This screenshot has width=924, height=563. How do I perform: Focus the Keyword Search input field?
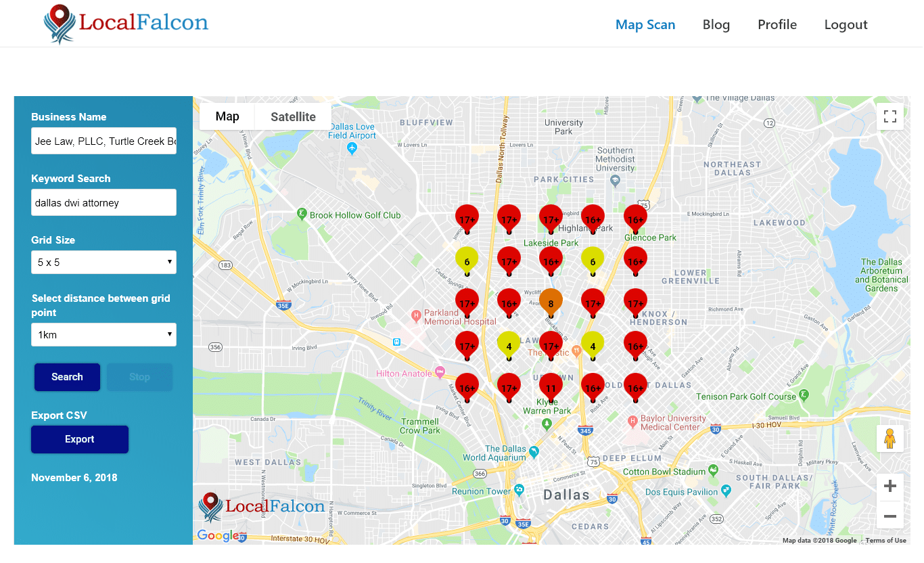click(103, 202)
